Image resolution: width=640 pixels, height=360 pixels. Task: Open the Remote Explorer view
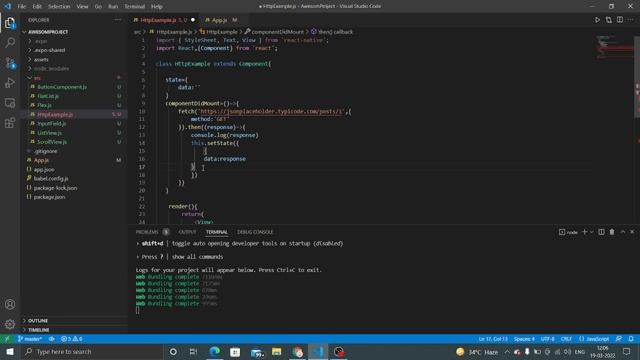pos(10,103)
